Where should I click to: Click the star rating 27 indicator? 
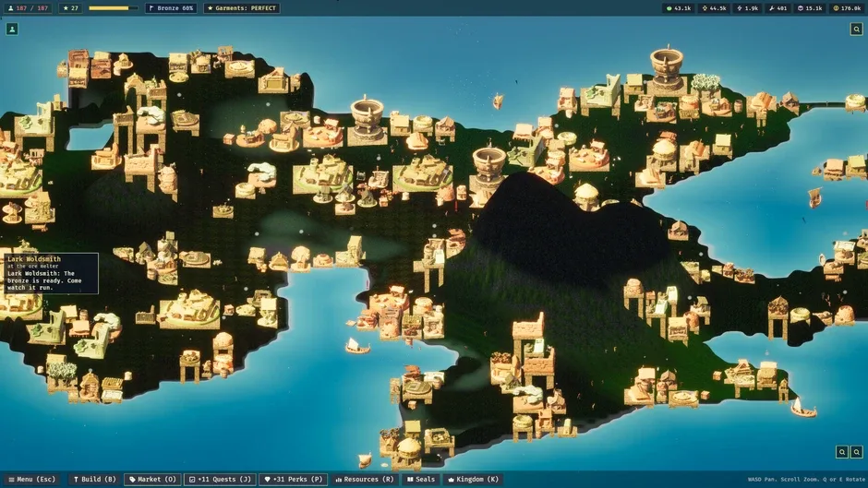point(70,8)
